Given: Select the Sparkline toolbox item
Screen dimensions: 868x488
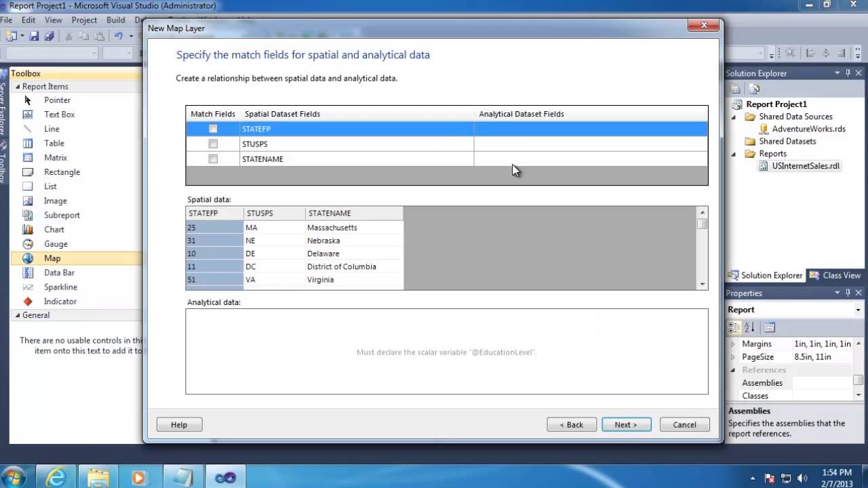Looking at the screenshot, I should click(x=60, y=287).
